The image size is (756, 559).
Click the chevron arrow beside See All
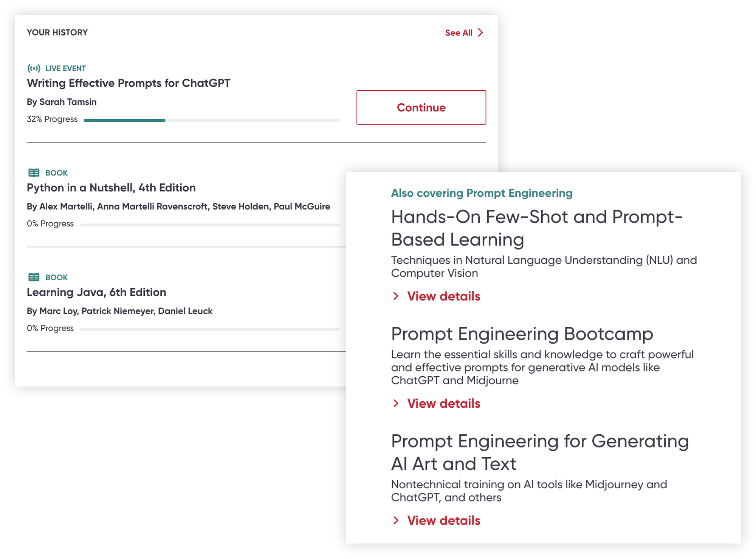coord(480,33)
